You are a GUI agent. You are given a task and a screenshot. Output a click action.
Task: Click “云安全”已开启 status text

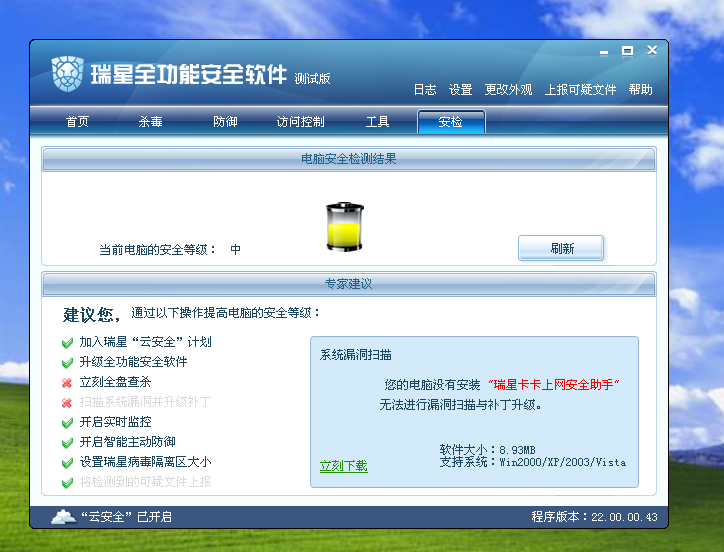[126, 517]
